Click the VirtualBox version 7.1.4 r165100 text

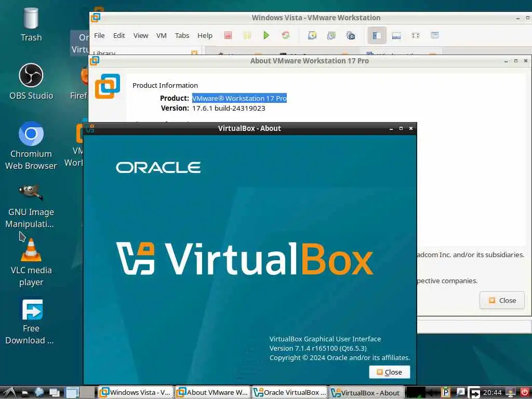(318, 349)
